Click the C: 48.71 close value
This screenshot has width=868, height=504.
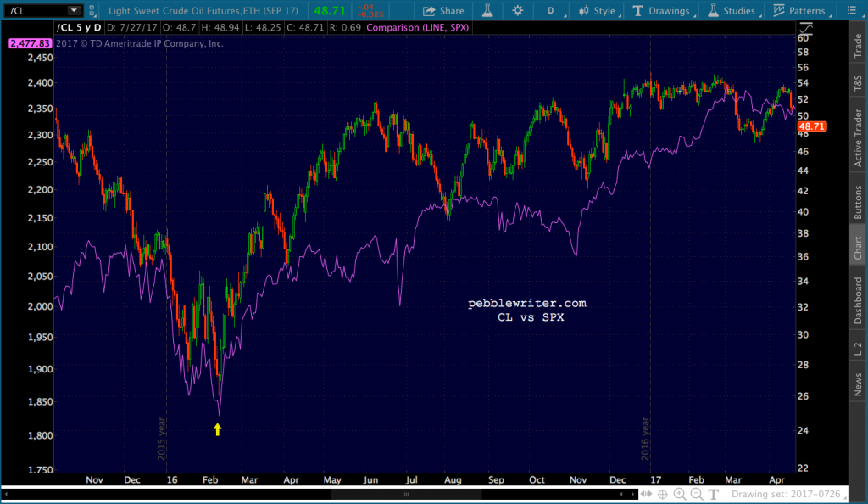click(x=305, y=27)
